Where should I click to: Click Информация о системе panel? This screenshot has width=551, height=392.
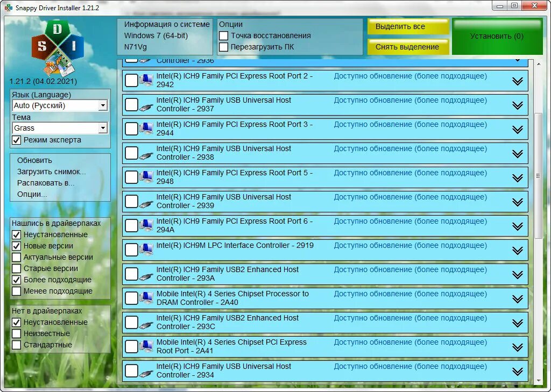point(165,37)
